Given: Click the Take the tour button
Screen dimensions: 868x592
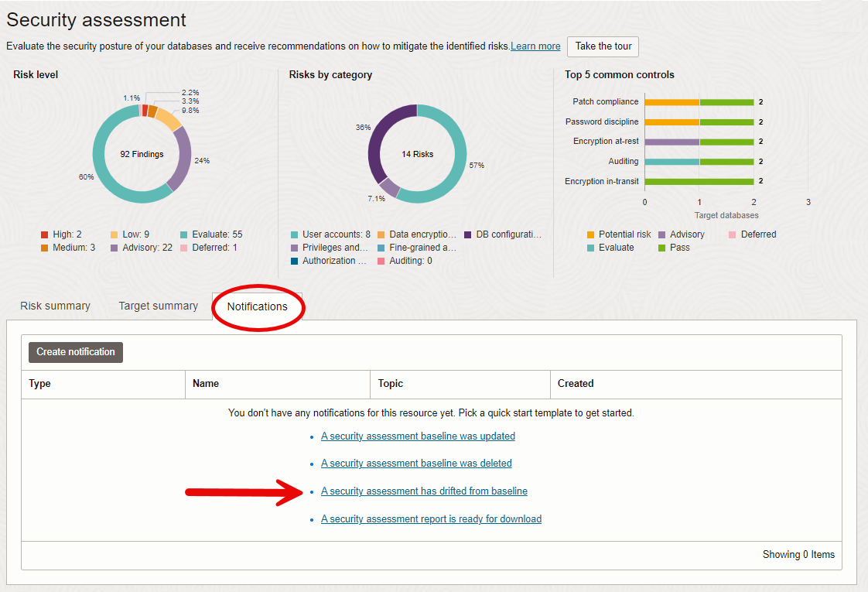Looking at the screenshot, I should click(603, 46).
